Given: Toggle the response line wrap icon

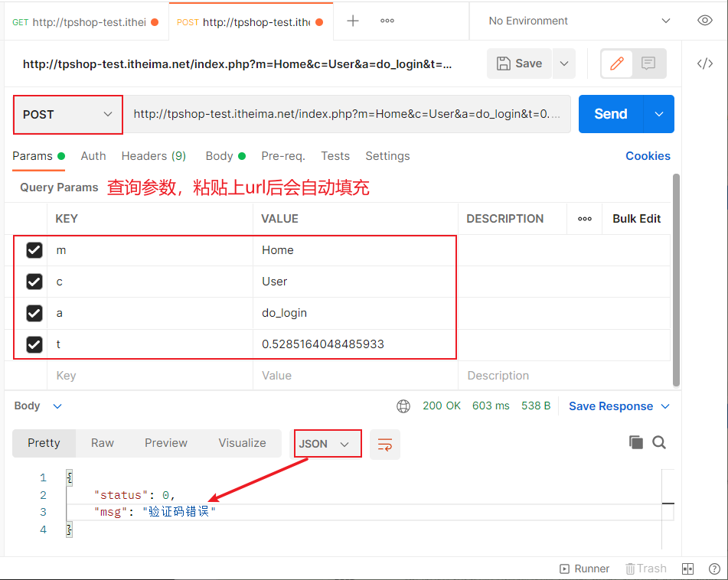Looking at the screenshot, I should coord(385,444).
